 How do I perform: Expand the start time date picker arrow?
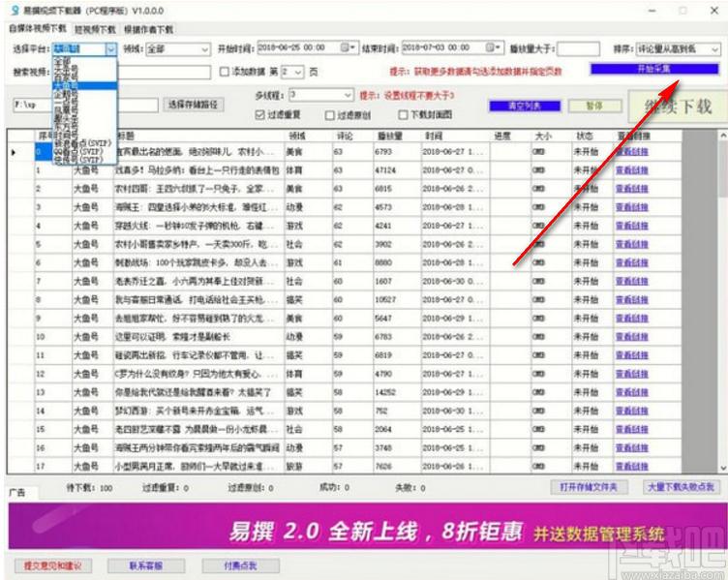pyautogui.click(x=353, y=47)
